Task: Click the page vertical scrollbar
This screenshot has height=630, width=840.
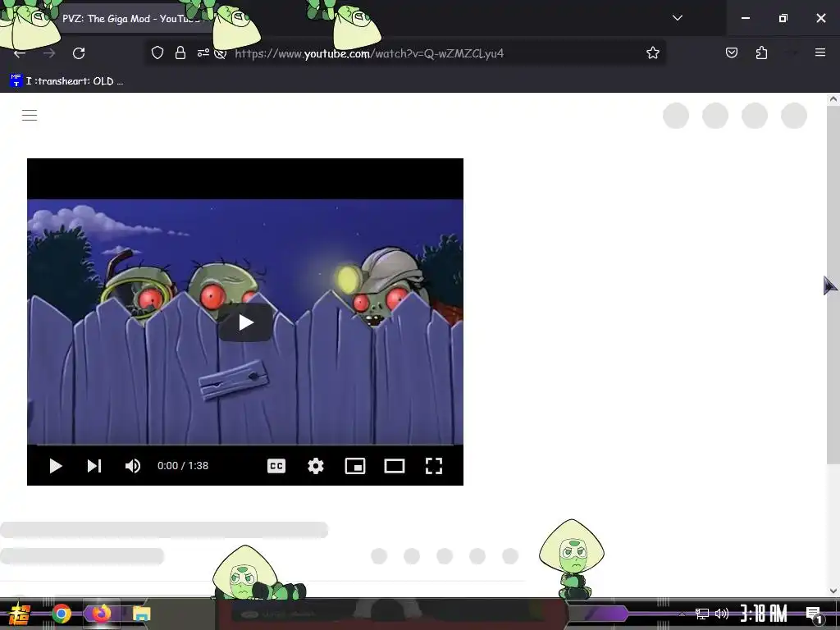Action: click(x=833, y=284)
